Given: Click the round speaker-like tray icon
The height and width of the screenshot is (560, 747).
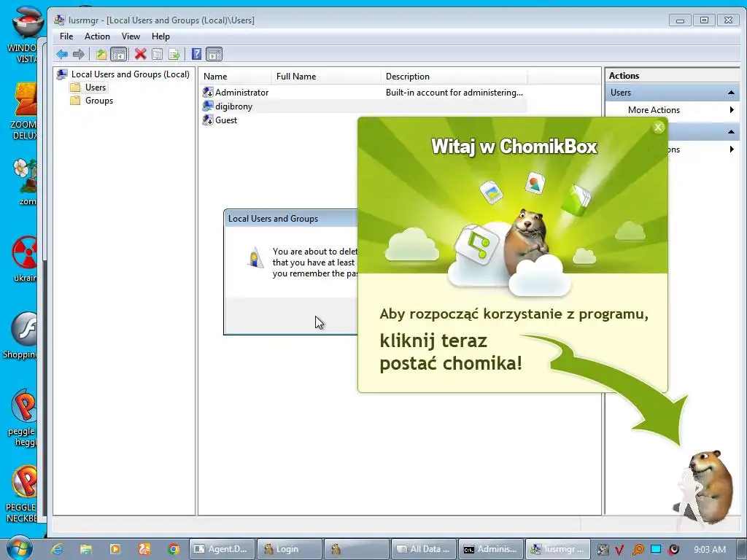Looking at the screenshot, I should point(673,550).
